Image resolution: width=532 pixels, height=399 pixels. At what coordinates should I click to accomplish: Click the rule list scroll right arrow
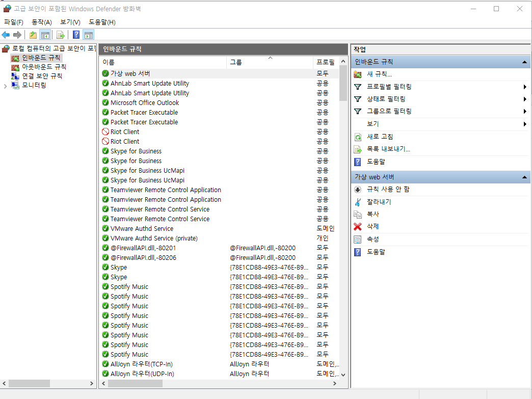(x=334, y=383)
